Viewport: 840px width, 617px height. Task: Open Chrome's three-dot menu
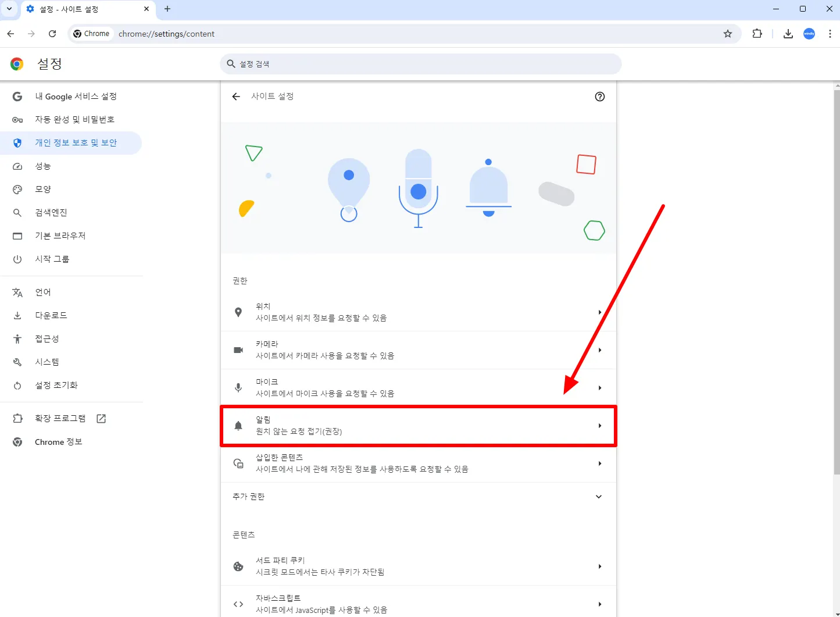[x=830, y=34]
